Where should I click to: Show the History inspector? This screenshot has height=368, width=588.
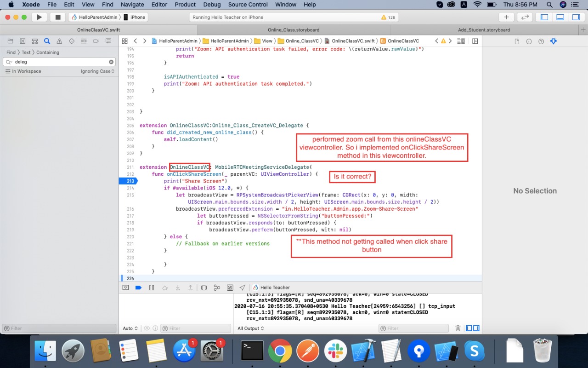pyautogui.click(x=529, y=41)
